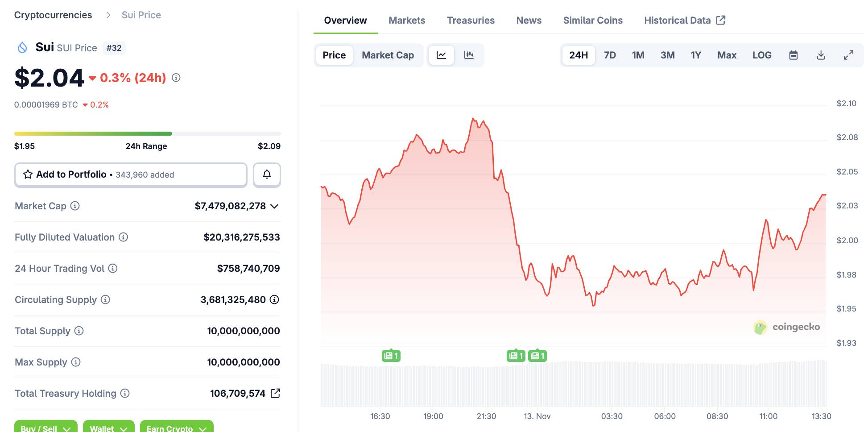Screen dimensions: 868x432
Task: Open the date range calendar picker
Action: [793, 55]
